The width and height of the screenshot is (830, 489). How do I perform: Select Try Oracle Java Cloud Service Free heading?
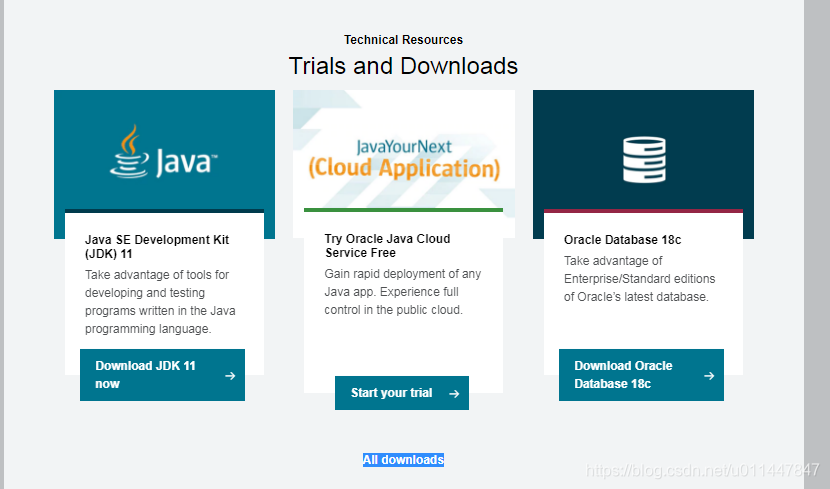pos(387,246)
